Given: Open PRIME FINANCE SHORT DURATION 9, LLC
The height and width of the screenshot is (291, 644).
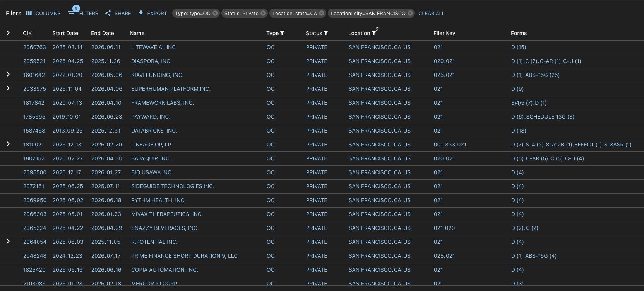Looking at the screenshot, I should [x=184, y=256].
